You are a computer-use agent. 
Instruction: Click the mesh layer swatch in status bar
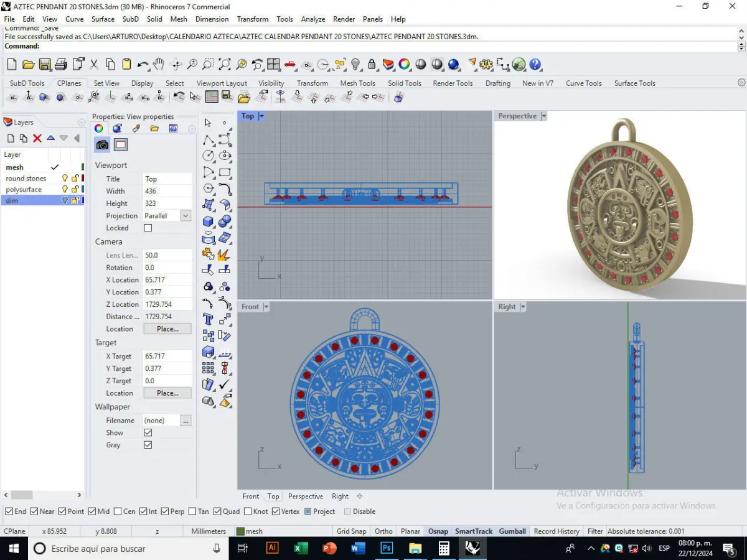(240, 531)
